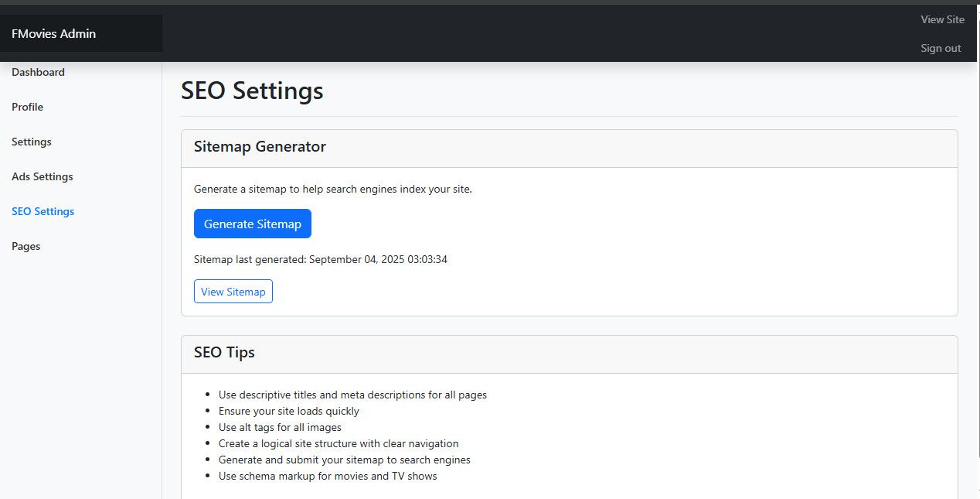This screenshot has width=980, height=499.
Task: Navigate to Ads Settings
Action: (43, 176)
